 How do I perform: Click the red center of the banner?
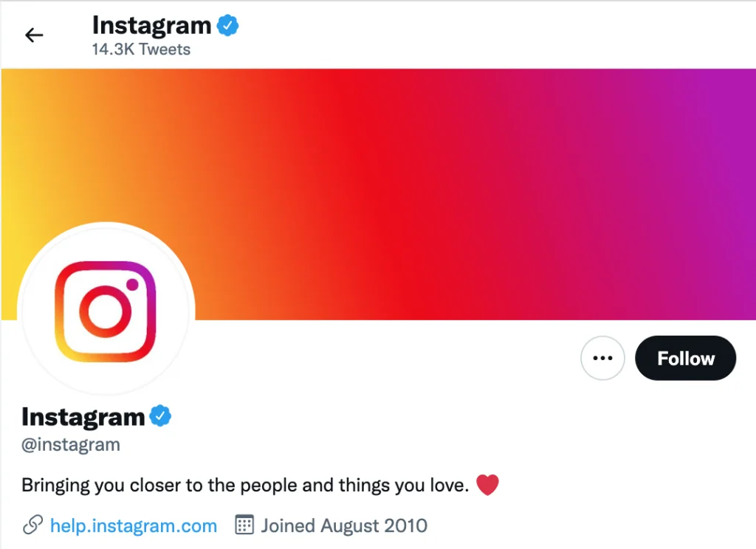[x=376, y=194]
